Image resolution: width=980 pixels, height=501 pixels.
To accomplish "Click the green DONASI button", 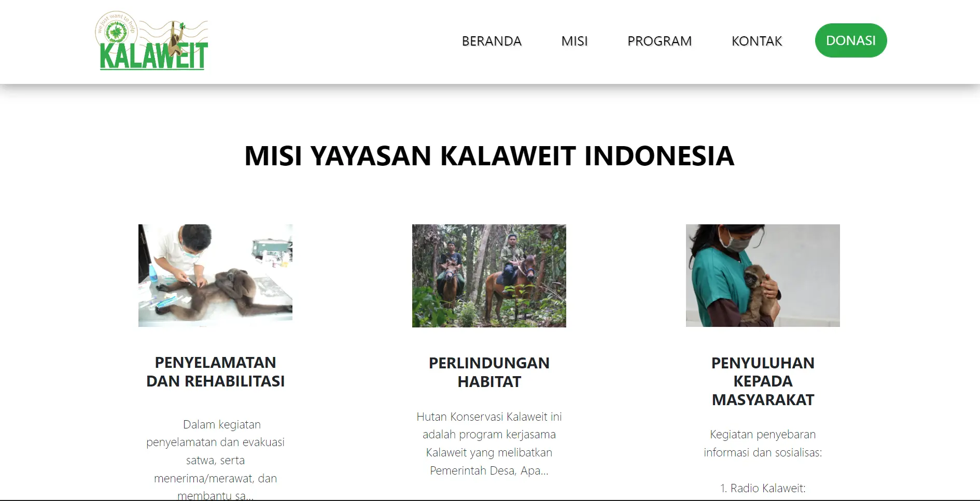I will click(x=851, y=40).
